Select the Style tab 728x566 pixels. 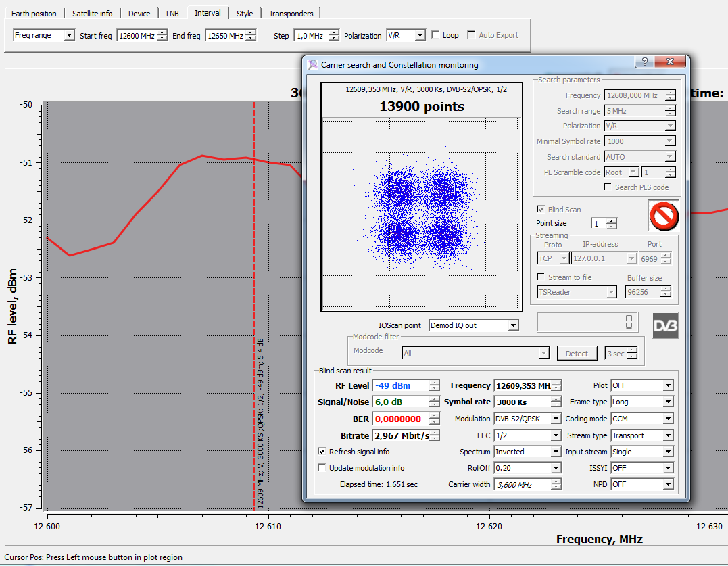(245, 14)
